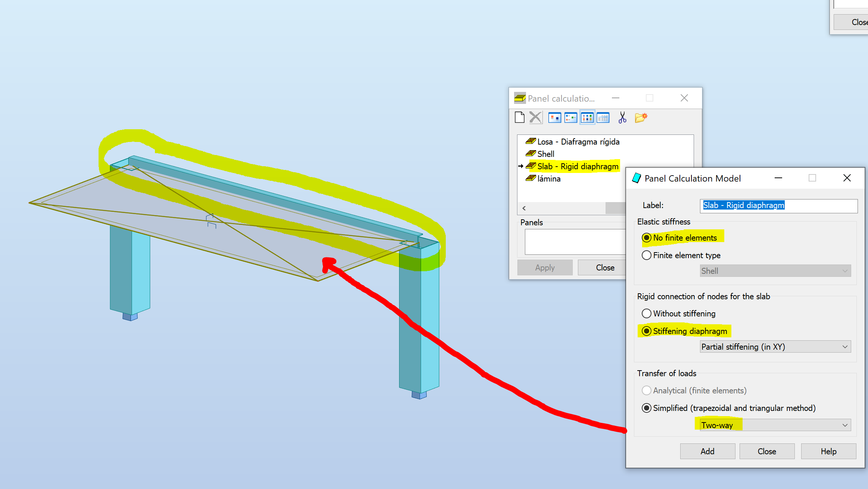This screenshot has width=868, height=489.
Task: Click the list's left scroll arrow
Action: (524, 208)
